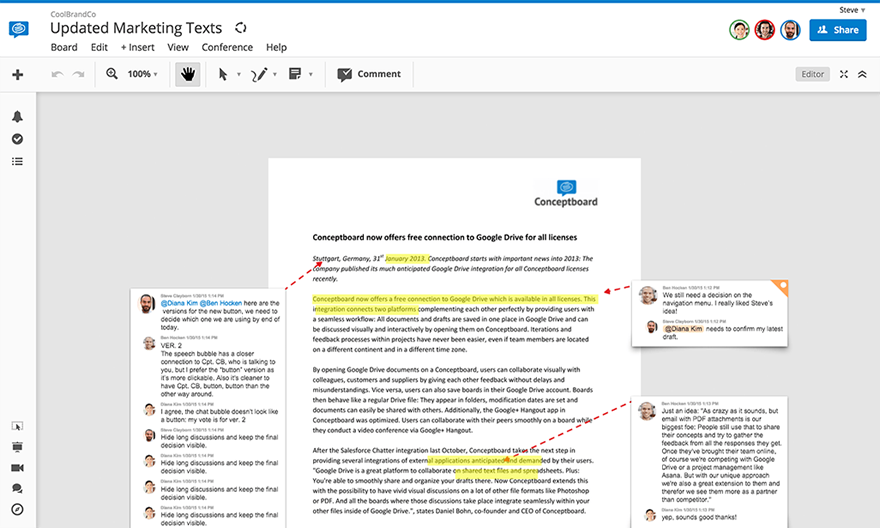The width and height of the screenshot is (880, 528).
Task: Click Ben Hocken's avatar in navigation comment
Action: click(648, 295)
